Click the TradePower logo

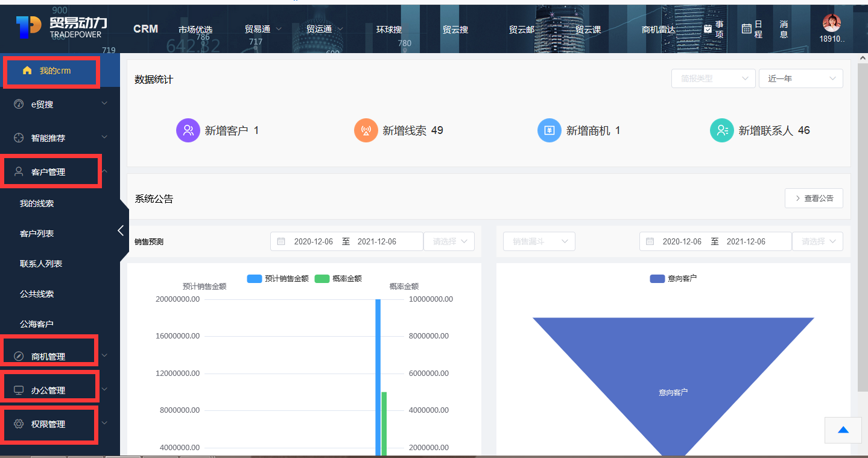62,27
